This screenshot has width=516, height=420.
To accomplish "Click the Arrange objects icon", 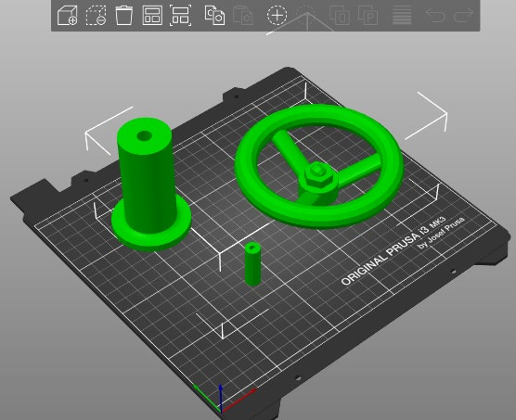I will pyautogui.click(x=152, y=15).
